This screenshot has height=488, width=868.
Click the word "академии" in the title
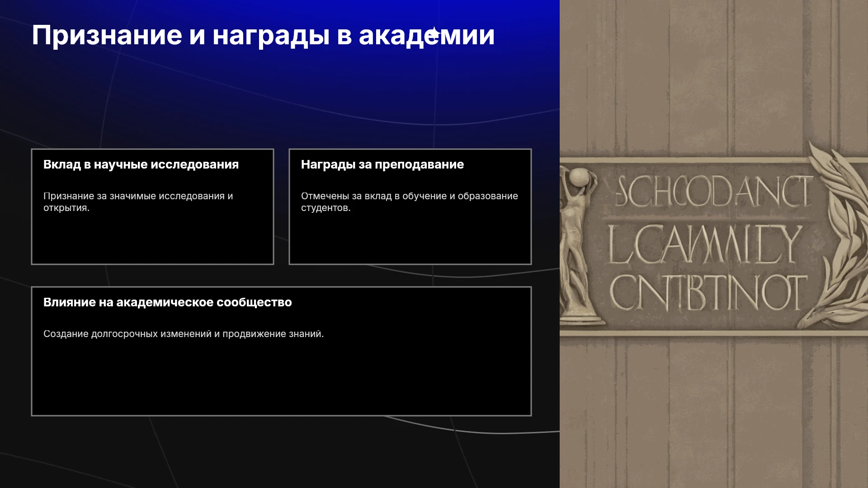(427, 35)
